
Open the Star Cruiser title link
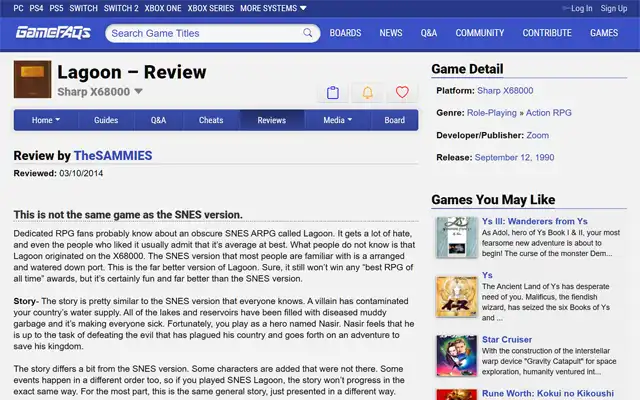(x=507, y=340)
